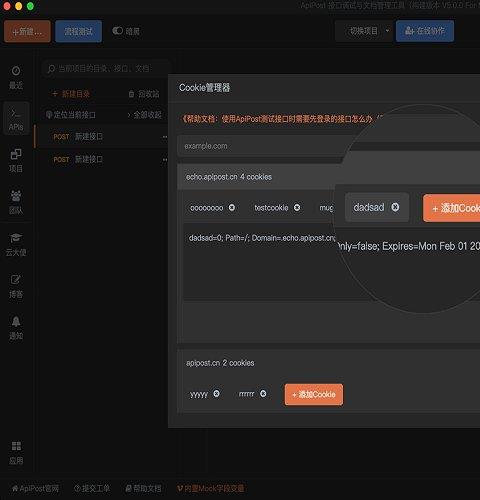480x500 pixels.
Task: Open the 在线协作 collaboration button
Action: 425,31
